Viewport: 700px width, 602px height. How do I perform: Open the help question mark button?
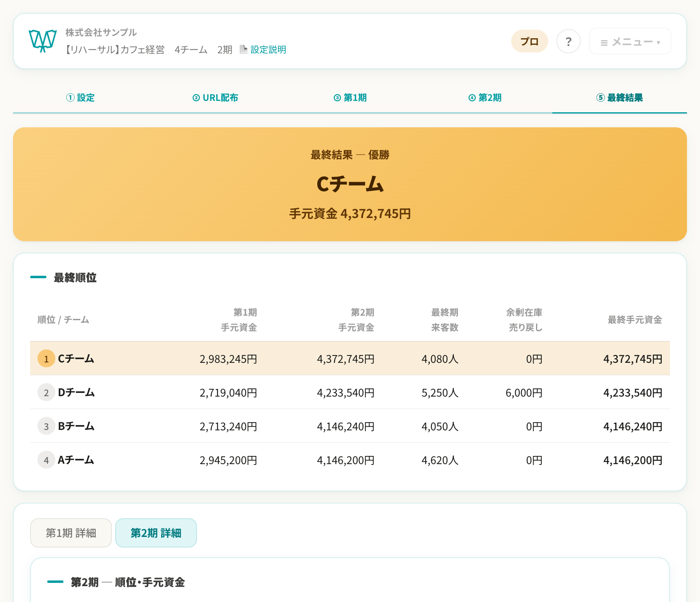pos(568,41)
